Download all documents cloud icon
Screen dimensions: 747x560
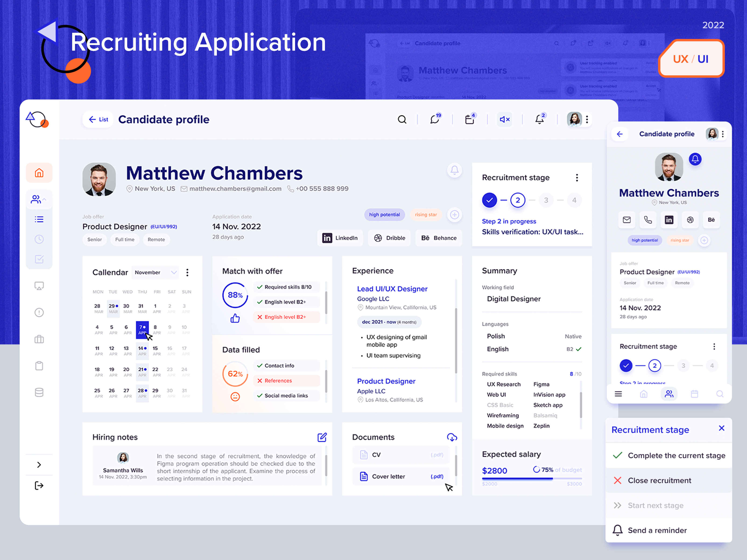(452, 437)
